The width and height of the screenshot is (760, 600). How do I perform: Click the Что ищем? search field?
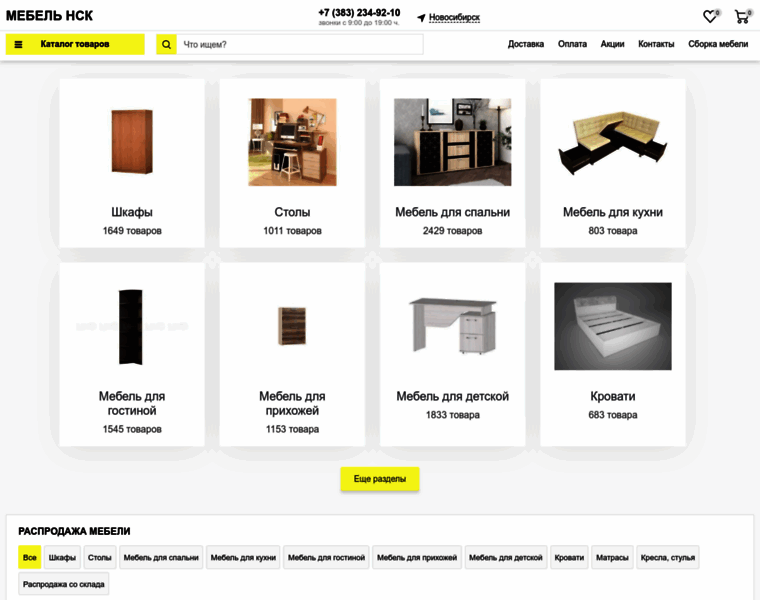(x=300, y=44)
